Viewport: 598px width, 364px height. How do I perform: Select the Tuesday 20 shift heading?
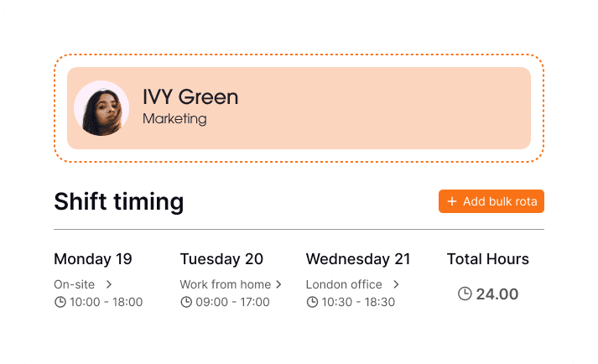pyautogui.click(x=221, y=259)
